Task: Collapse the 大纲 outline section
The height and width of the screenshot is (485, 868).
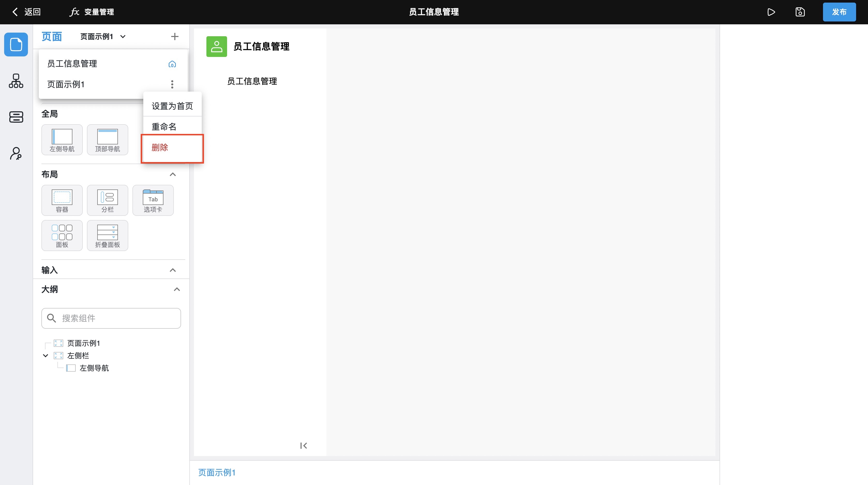Action: point(177,289)
